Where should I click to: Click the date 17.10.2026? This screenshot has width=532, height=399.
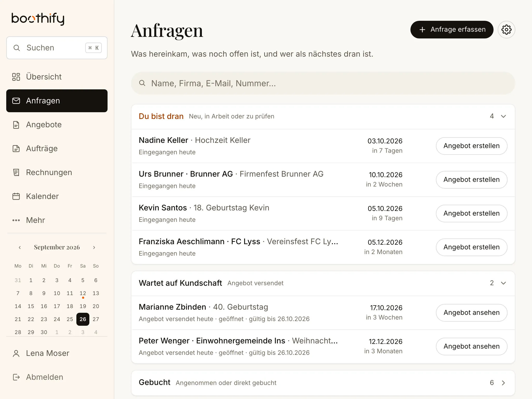[x=386, y=308]
